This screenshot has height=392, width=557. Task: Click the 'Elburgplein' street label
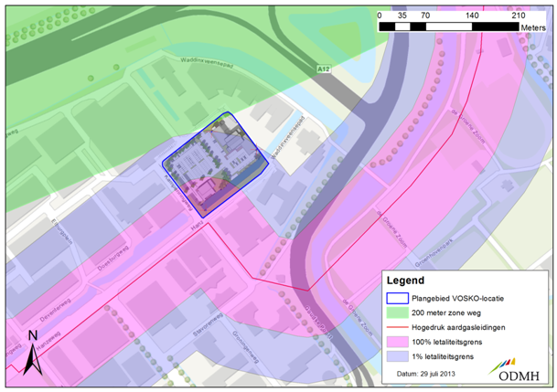[61, 231]
